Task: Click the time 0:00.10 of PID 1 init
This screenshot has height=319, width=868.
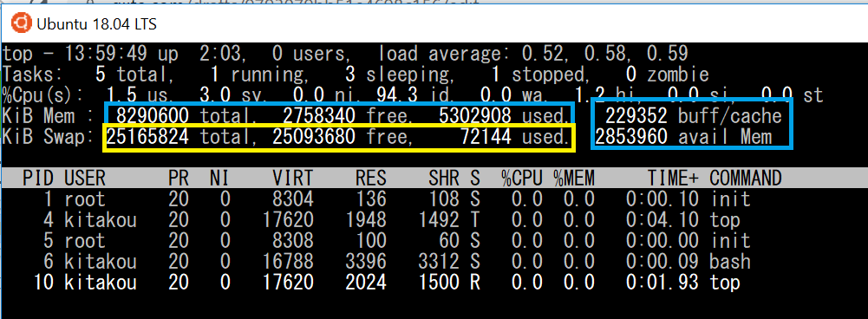Action: pyautogui.click(x=662, y=199)
